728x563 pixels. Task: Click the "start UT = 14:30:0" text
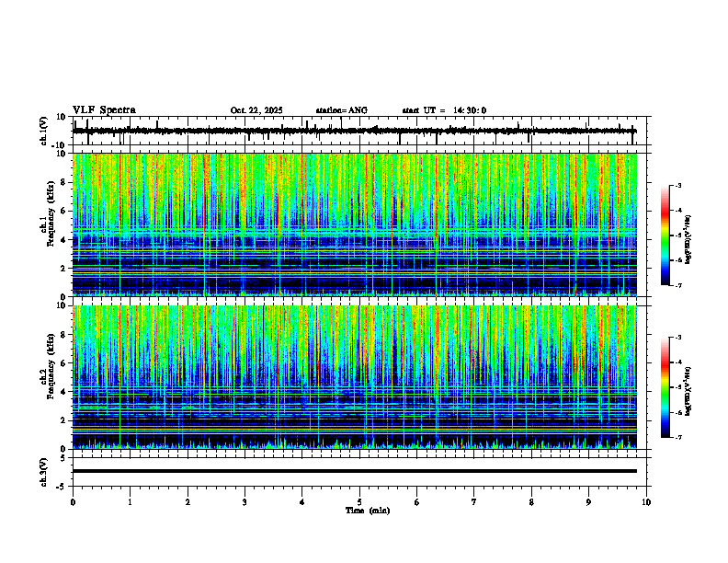[x=444, y=110]
